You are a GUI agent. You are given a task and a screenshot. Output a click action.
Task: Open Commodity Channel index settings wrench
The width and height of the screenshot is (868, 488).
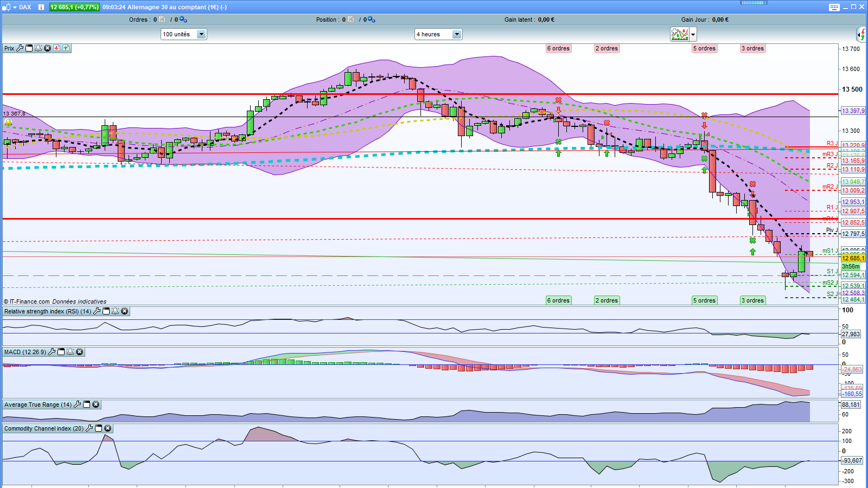pos(90,428)
